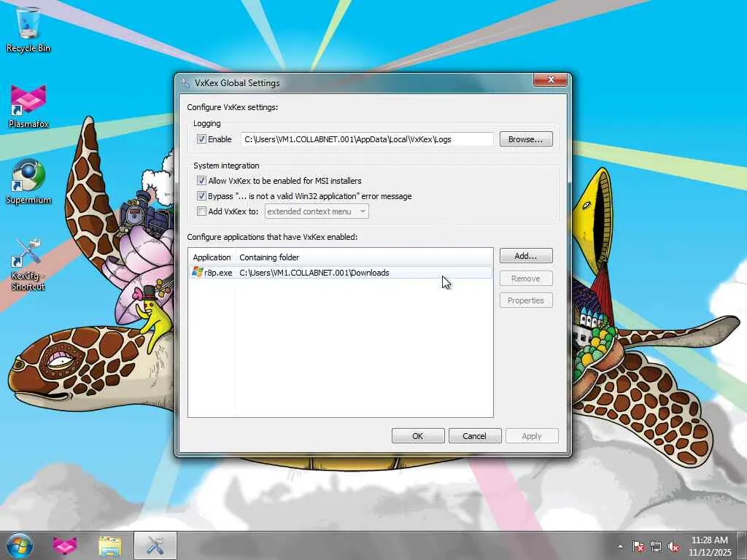Click the Add... button
The image size is (747, 560).
click(x=526, y=256)
